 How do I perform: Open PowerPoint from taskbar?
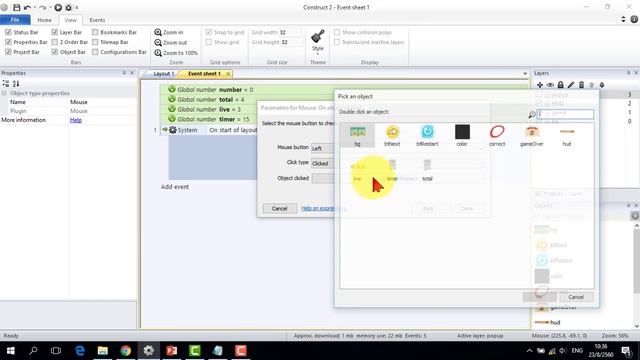click(x=172, y=351)
